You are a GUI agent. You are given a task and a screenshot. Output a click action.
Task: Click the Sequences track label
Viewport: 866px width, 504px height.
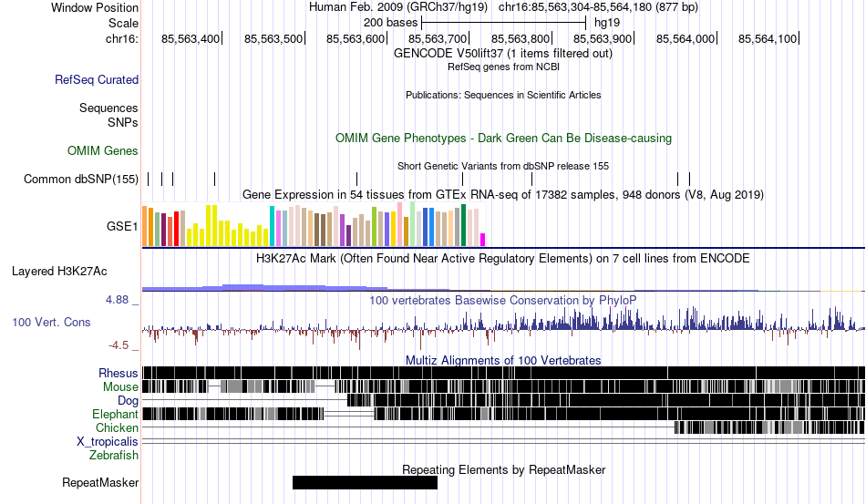coord(108,108)
